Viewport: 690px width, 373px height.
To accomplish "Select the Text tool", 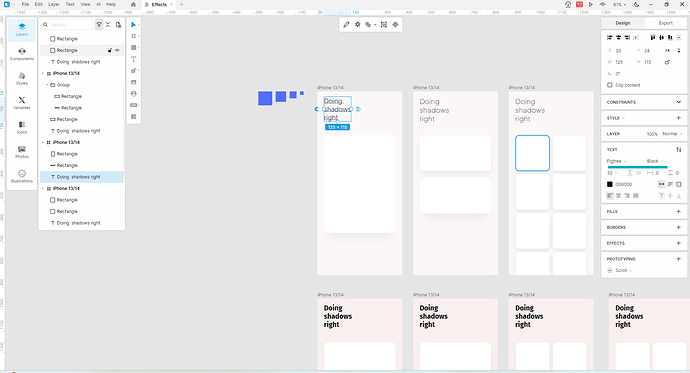I will click(x=133, y=59).
